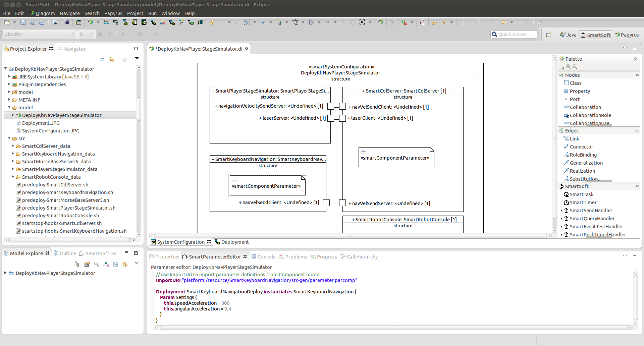Screen dimensions: 644x346
Task: Click the orange refresh arrows toolbar icon
Action: tap(212, 22)
